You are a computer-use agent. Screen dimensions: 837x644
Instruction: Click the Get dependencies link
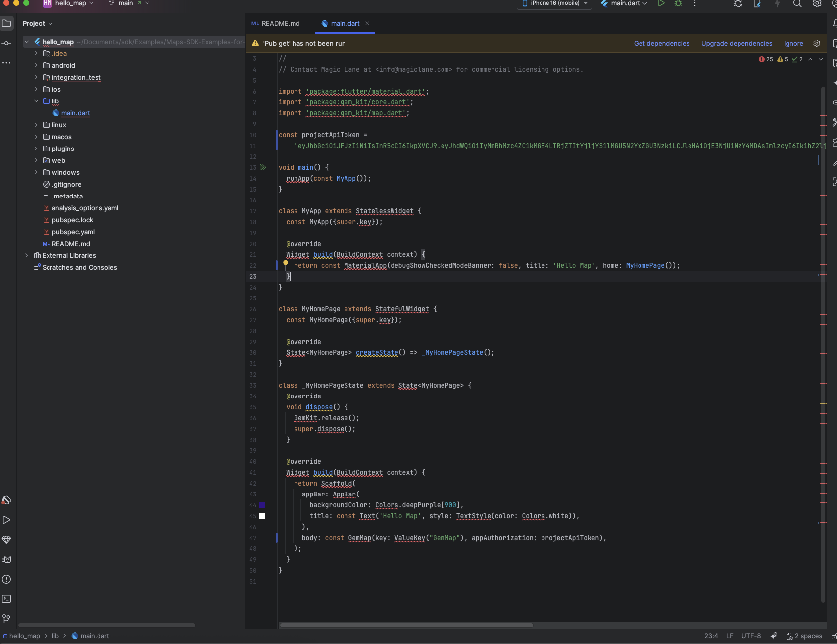[x=661, y=43]
